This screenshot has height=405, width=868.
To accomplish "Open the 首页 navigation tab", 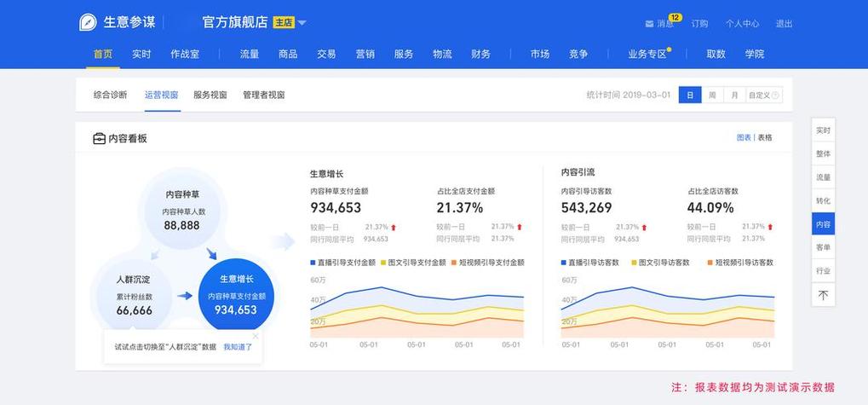I will [103, 55].
